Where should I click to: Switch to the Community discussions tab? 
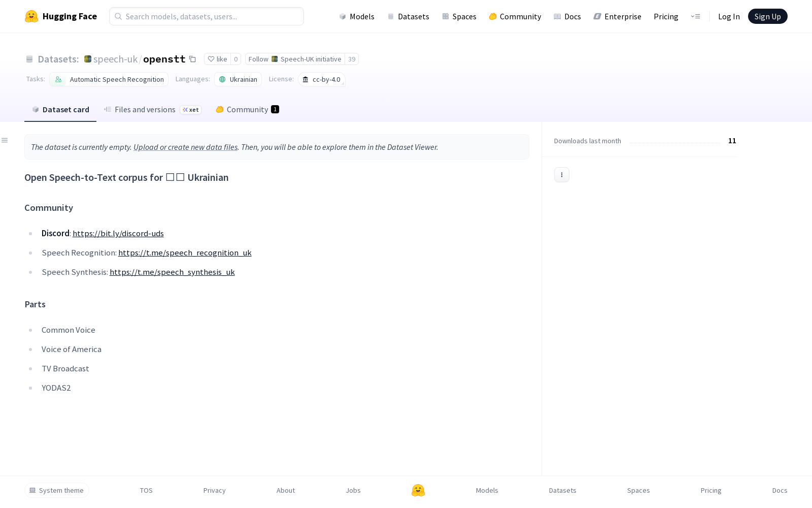point(247,110)
